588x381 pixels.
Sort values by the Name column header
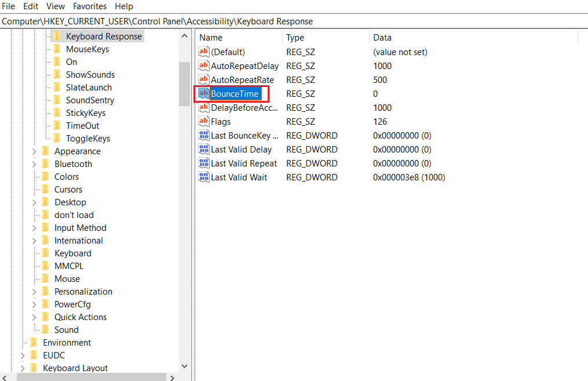(239, 38)
